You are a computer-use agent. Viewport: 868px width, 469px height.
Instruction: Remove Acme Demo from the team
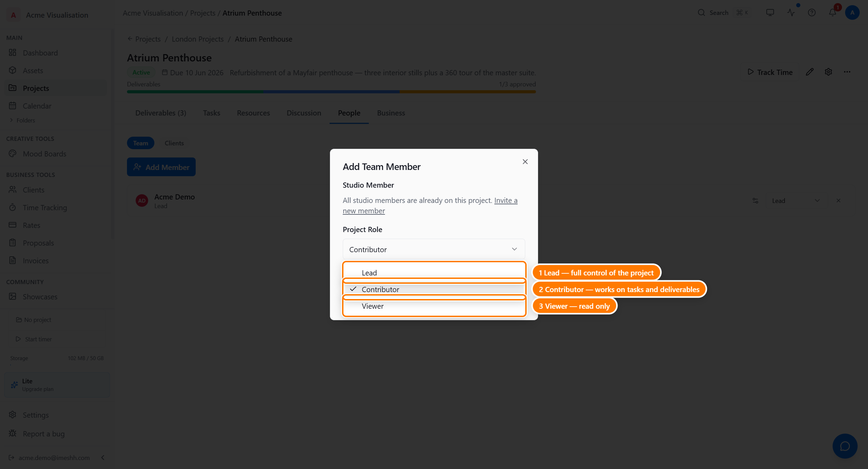tap(838, 201)
